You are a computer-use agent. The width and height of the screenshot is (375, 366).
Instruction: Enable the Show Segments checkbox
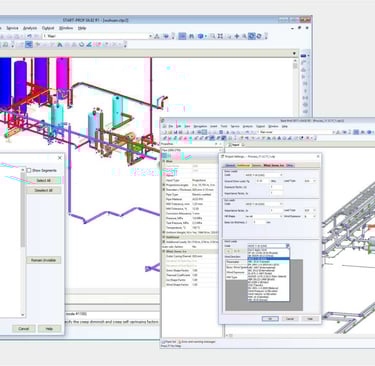(29, 170)
